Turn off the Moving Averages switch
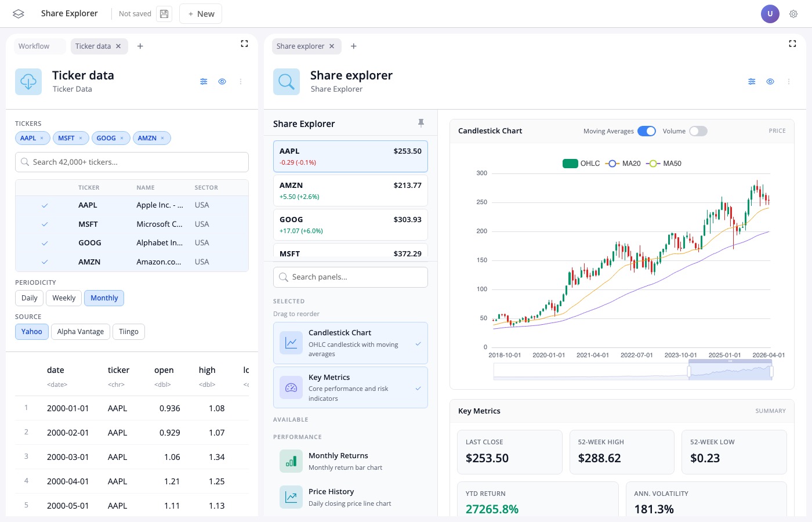Screen dimensions: 812x522 tap(647, 131)
